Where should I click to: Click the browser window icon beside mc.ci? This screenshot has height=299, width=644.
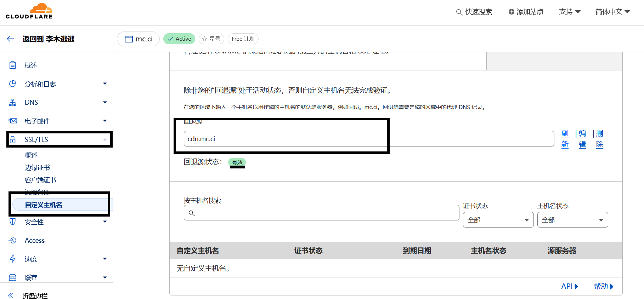pos(129,39)
